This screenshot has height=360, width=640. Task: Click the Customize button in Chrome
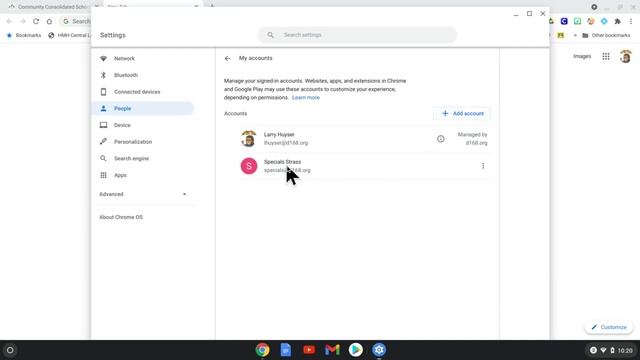tap(609, 327)
